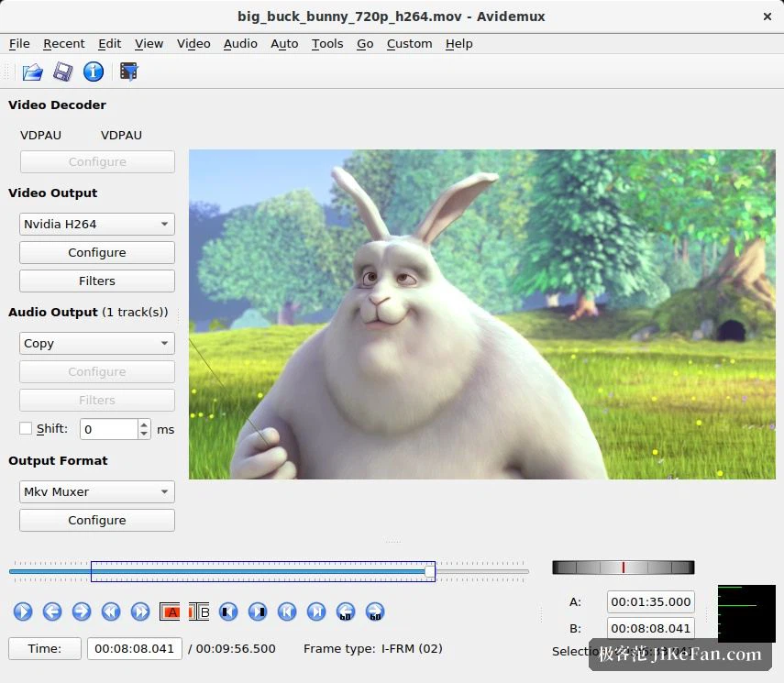The image size is (784, 683).
Task: Jump to next keyframe with double-right arrow
Action: click(x=140, y=611)
